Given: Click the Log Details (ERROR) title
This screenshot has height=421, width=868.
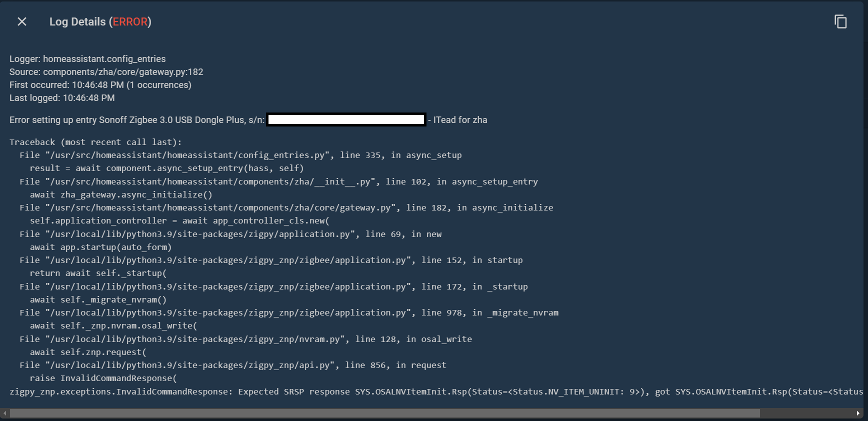Looking at the screenshot, I should click(x=100, y=21).
